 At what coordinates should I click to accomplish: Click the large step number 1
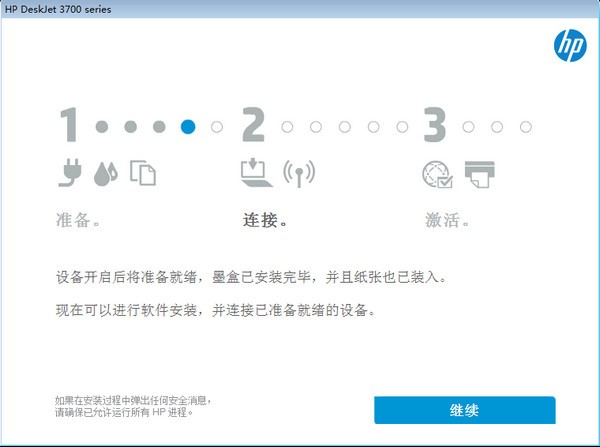(x=69, y=125)
